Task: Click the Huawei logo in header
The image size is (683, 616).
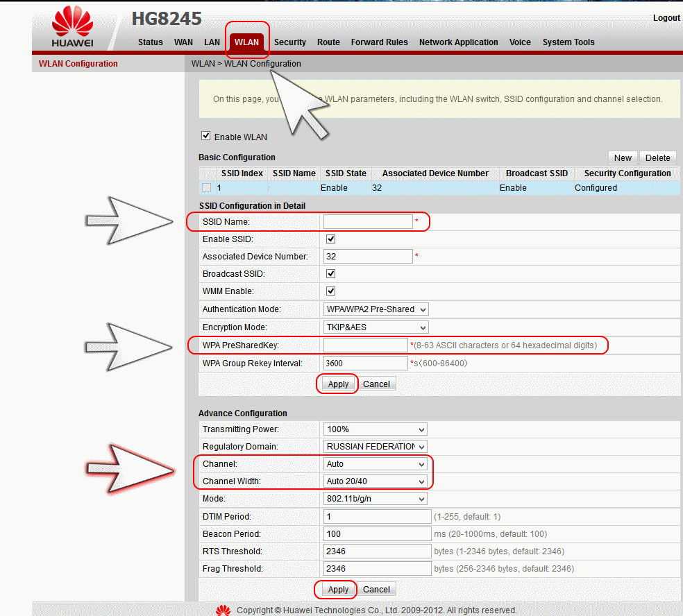Action: click(71, 28)
